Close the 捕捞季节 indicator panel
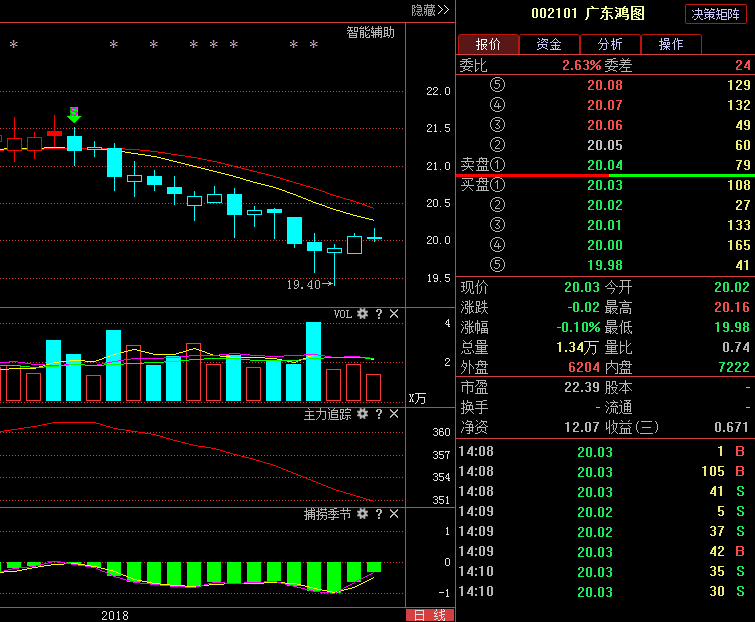 point(394,513)
